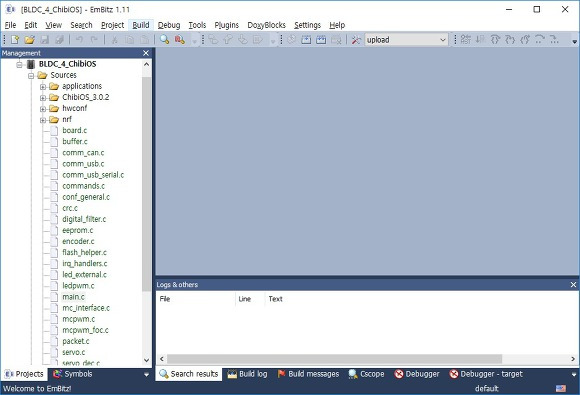Open the Edit menu
The width and height of the screenshot is (580, 395).
point(31,25)
